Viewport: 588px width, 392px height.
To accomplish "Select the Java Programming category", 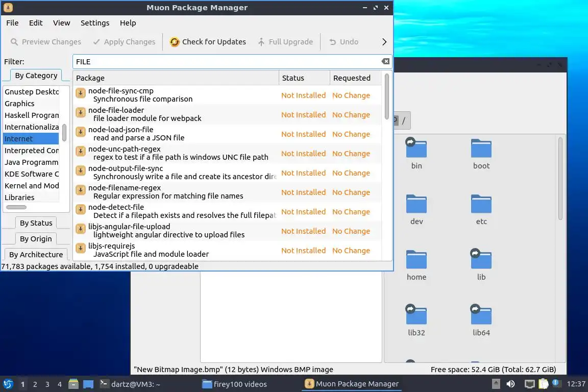I will click(31, 162).
